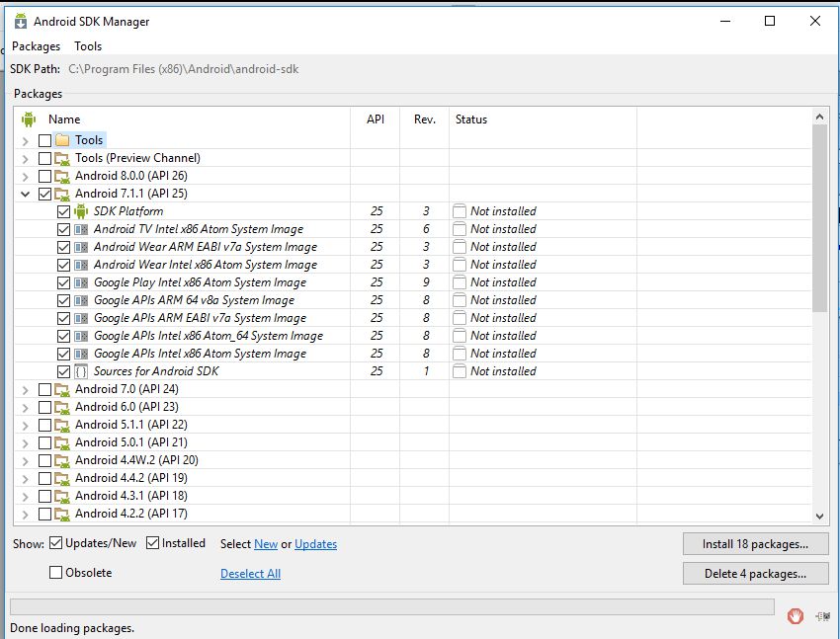Click the Status column header
The width and height of the screenshot is (840, 639).
pyautogui.click(x=471, y=120)
